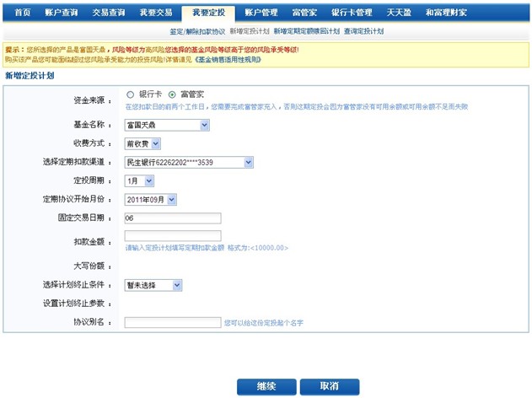Open the 民生银行 deduction channel dropdown
Viewport: 532px width, 398px height.
pyautogui.click(x=188, y=162)
